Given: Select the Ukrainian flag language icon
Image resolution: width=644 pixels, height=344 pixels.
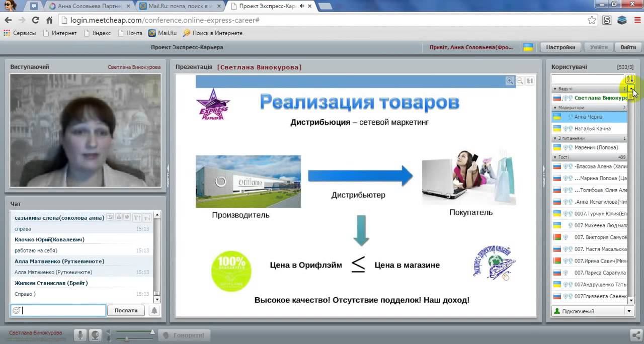Looking at the screenshot, I should (x=528, y=47).
